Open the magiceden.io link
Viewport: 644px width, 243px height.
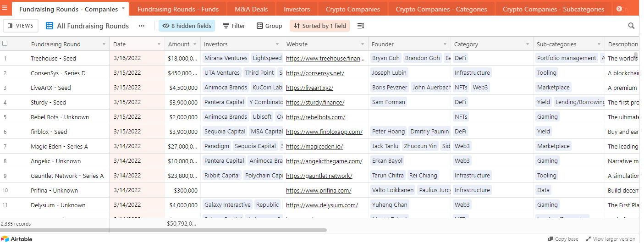click(x=314, y=146)
